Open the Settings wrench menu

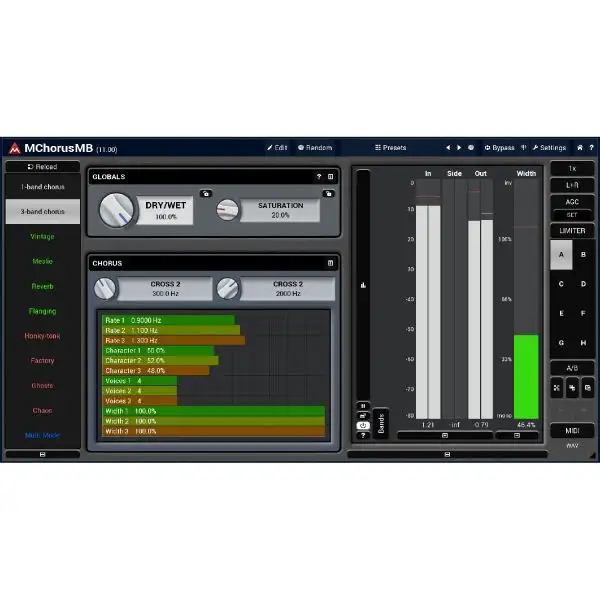549,147
